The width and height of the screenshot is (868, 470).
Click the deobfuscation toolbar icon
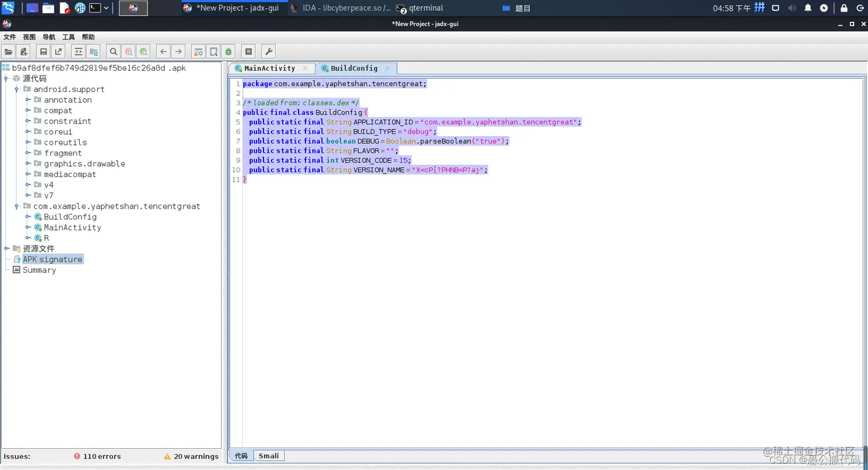point(199,52)
